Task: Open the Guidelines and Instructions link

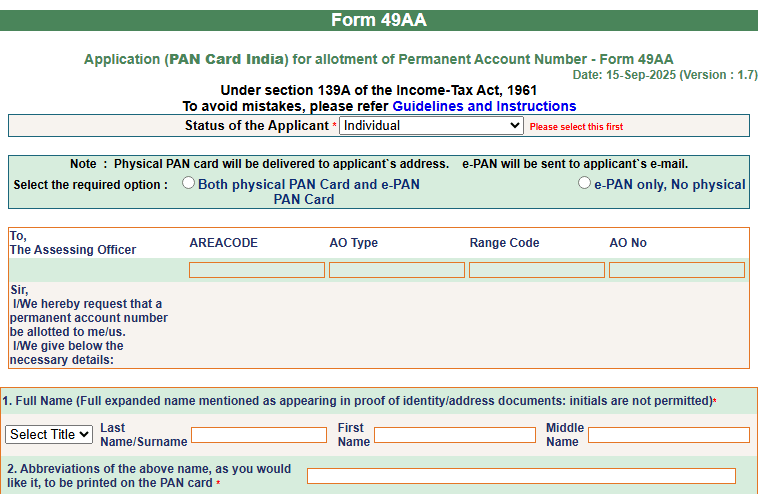Action: 484,106
